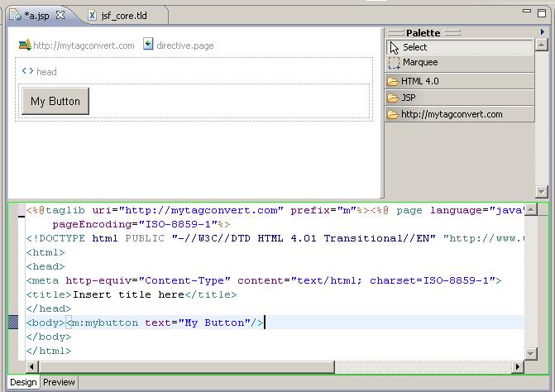Click the closing </head> tag line
555x392 pixels.
click(49, 308)
